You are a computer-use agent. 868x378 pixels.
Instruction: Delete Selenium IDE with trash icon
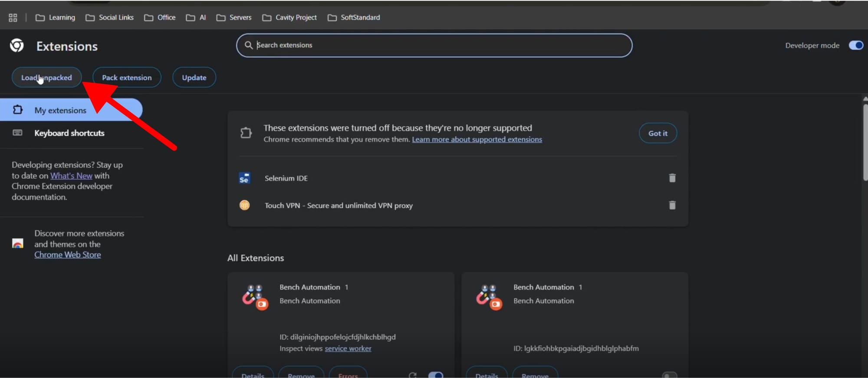(672, 178)
